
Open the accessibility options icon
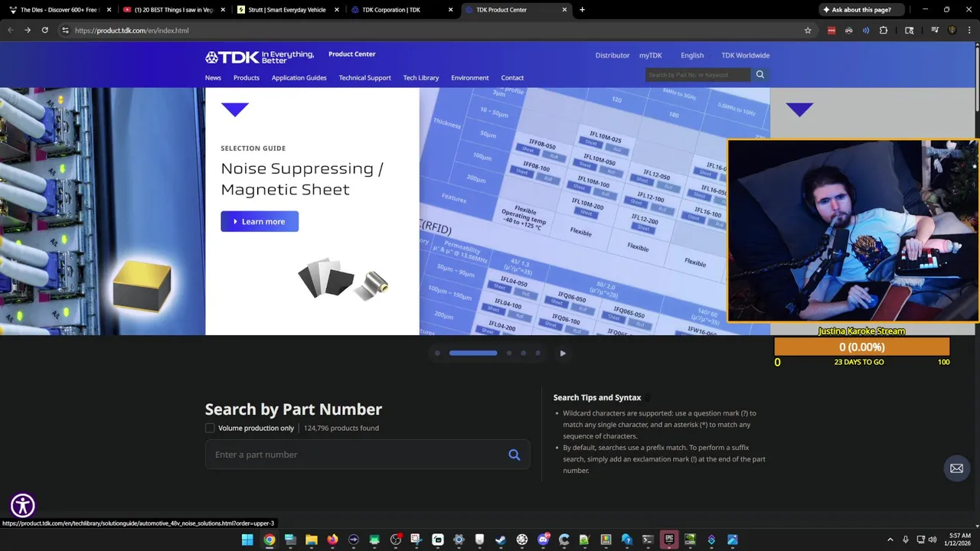pos(23,505)
